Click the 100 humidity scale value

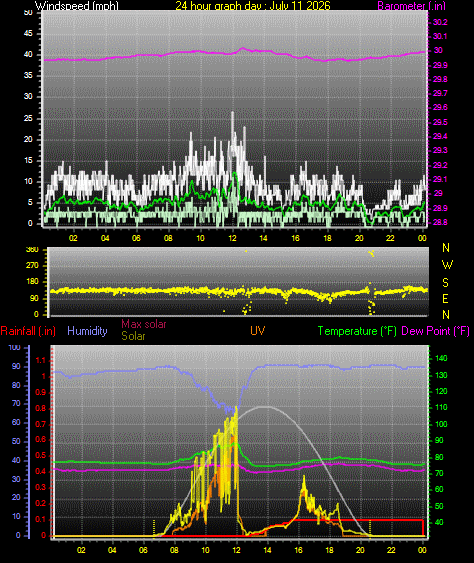pyautogui.click(x=14, y=347)
